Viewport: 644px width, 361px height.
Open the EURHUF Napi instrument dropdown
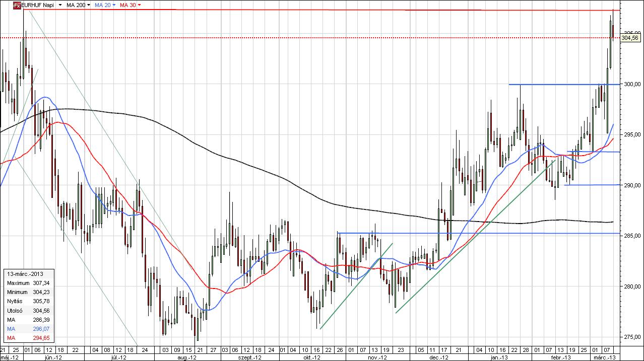(x=61, y=5)
